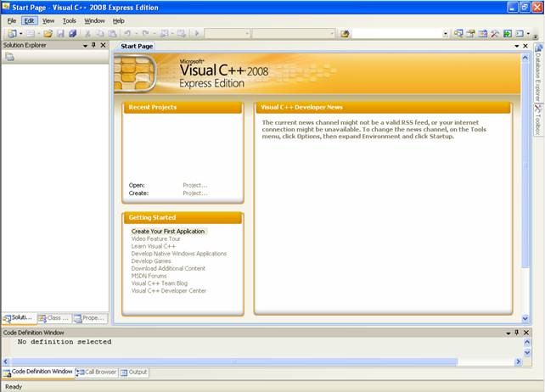Open the Learn Visual C++ link
Image resolution: width=545 pixels, height=392 pixels.
(x=154, y=246)
